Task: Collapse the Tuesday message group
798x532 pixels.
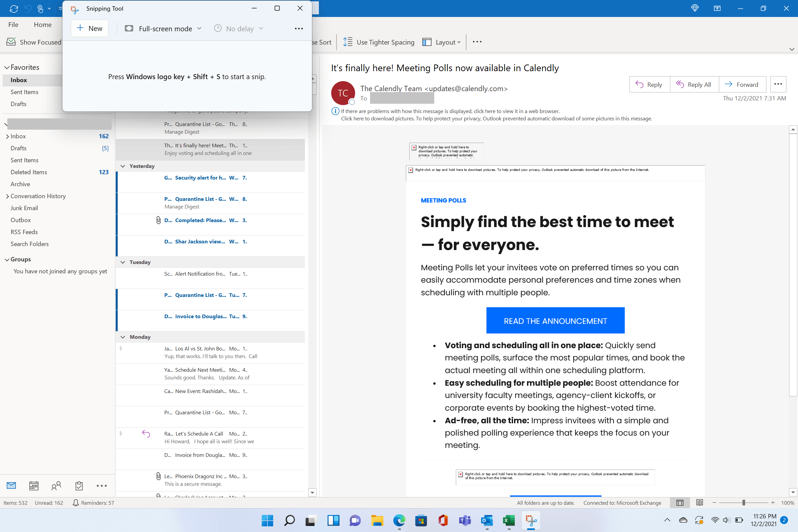Action: click(x=123, y=262)
